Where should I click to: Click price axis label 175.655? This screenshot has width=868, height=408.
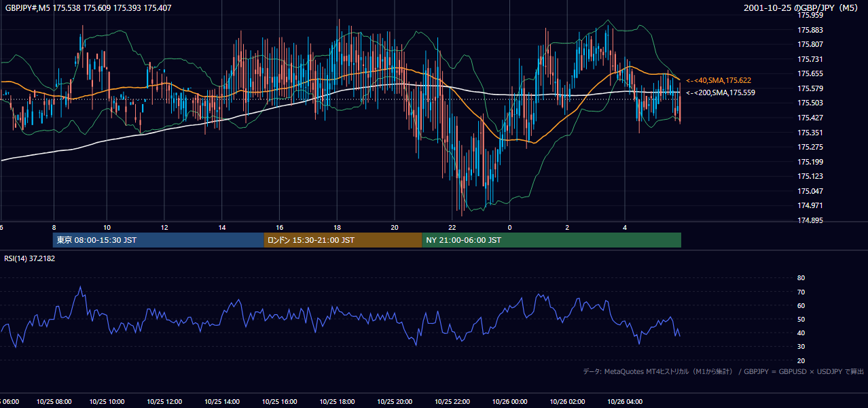[810, 73]
